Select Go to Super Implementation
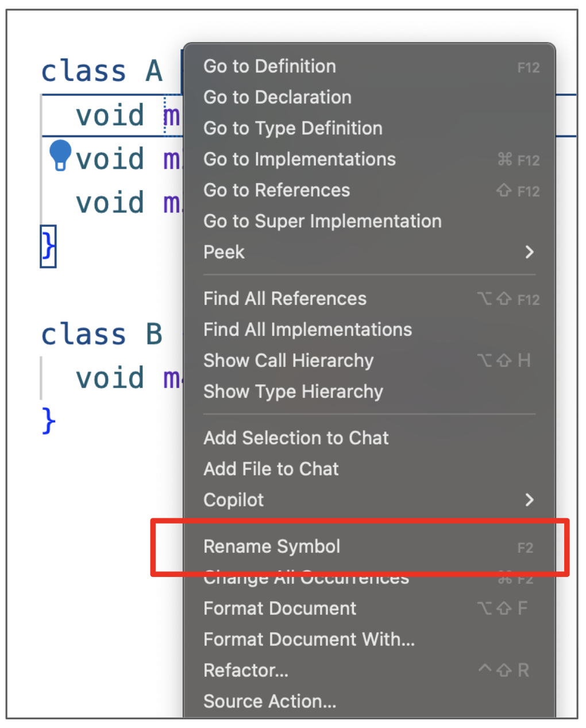 [322, 222]
